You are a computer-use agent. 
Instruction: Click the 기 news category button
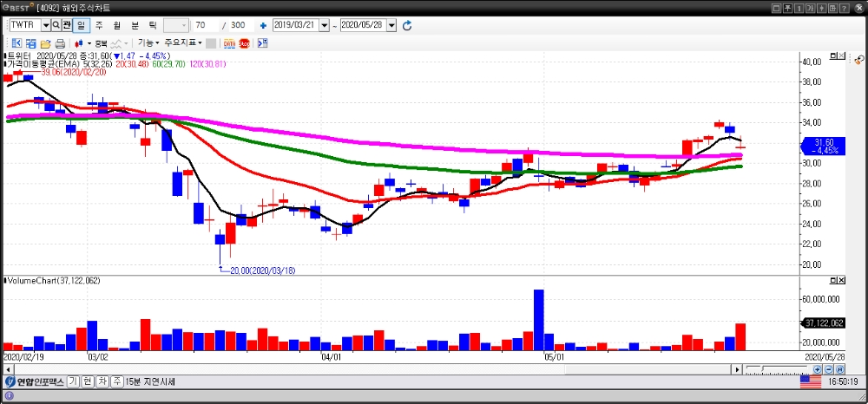pos(73,381)
